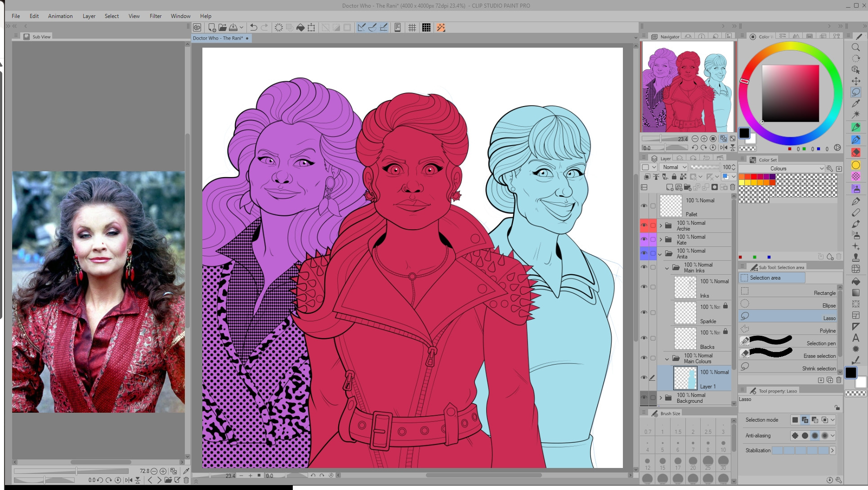Click the Undo arrow in command bar
The width and height of the screenshot is (868, 490).
click(x=254, y=27)
